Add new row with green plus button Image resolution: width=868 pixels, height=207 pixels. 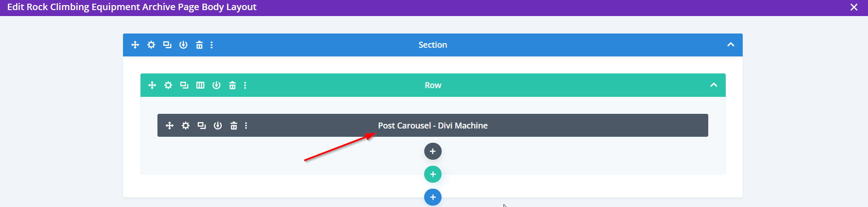tap(433, 174)
